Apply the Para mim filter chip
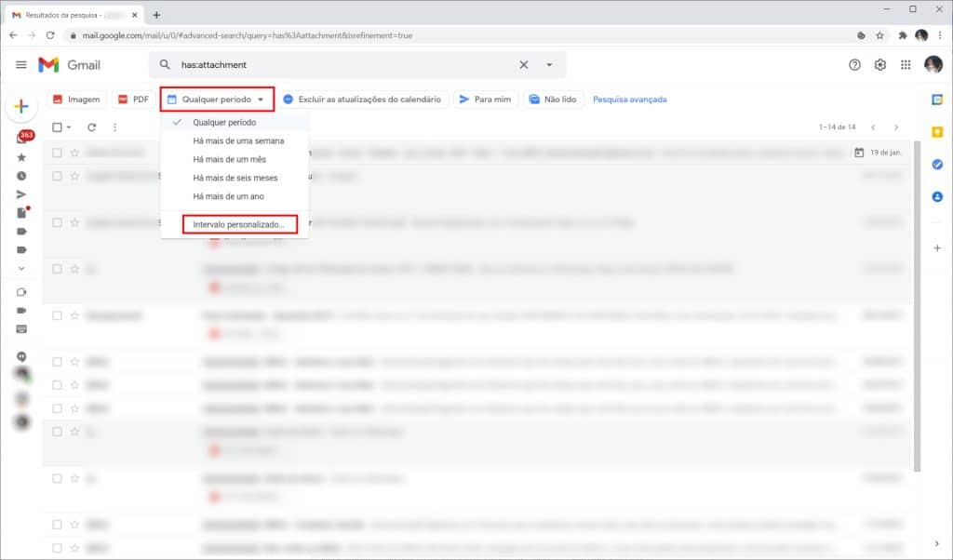 point(485,99)
